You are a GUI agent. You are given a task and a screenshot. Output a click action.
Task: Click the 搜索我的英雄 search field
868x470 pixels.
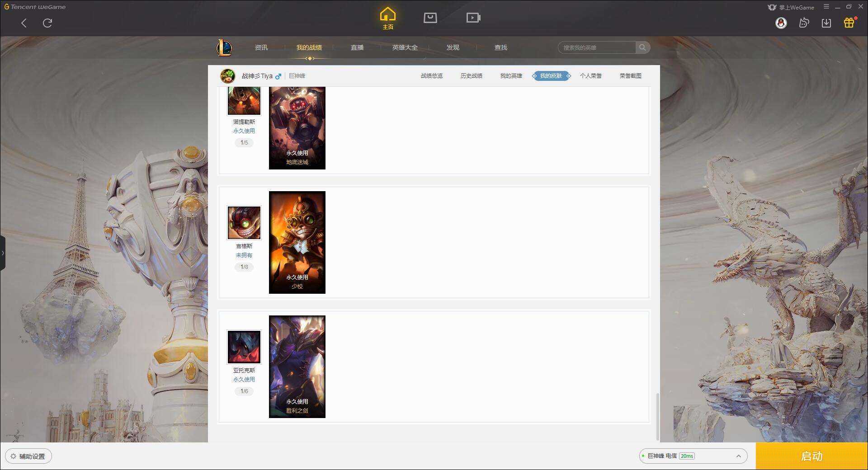click(597, 47)
